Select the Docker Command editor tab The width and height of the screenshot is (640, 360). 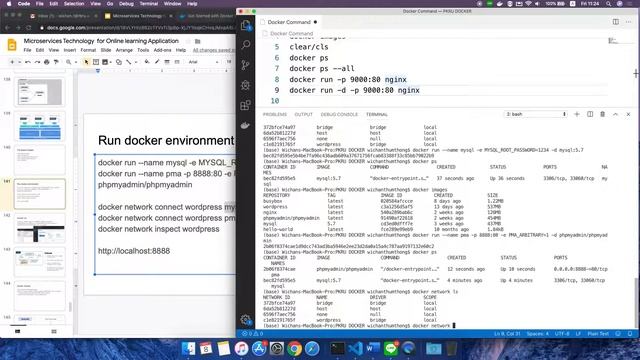(289, 22)
